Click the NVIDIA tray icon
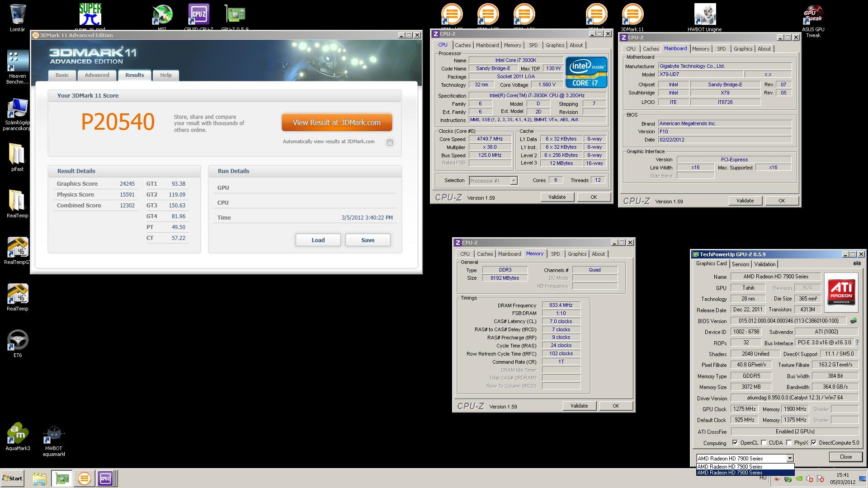 coord(799,479)
